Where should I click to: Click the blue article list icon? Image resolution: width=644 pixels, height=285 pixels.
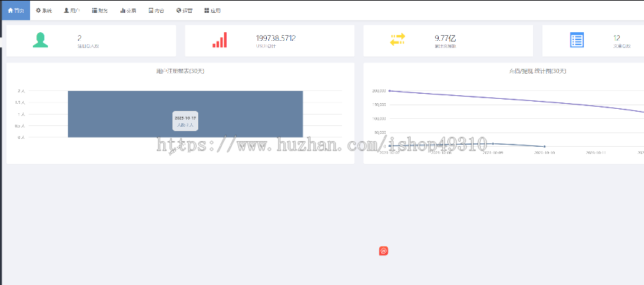[x=577, y=40]
